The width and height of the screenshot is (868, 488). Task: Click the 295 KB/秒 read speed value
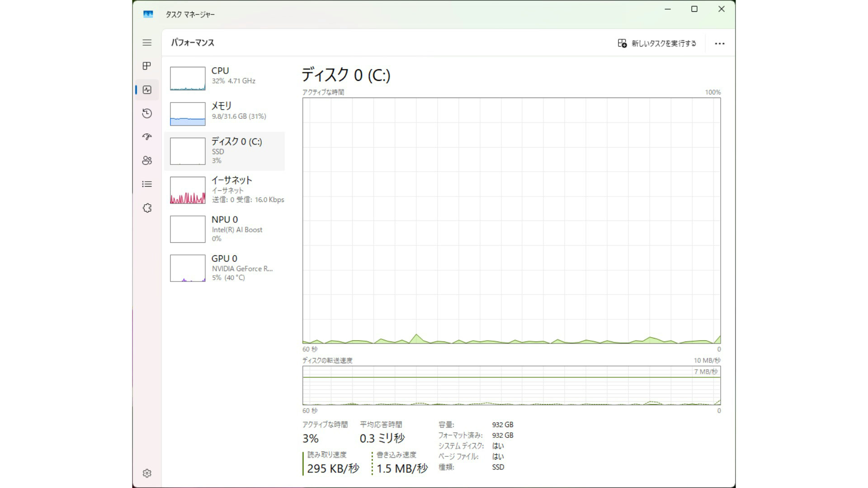click(333, 469)
